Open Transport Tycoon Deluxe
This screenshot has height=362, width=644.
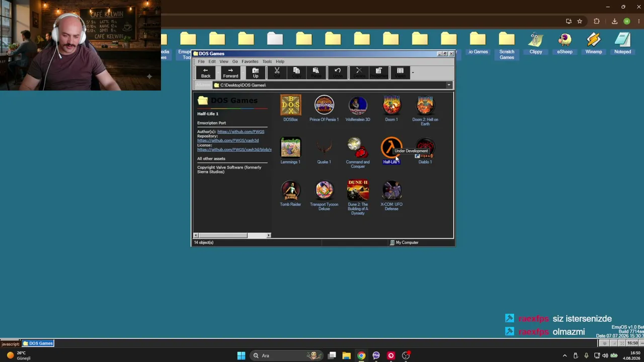pyautogui.click(x=324, y=190)
